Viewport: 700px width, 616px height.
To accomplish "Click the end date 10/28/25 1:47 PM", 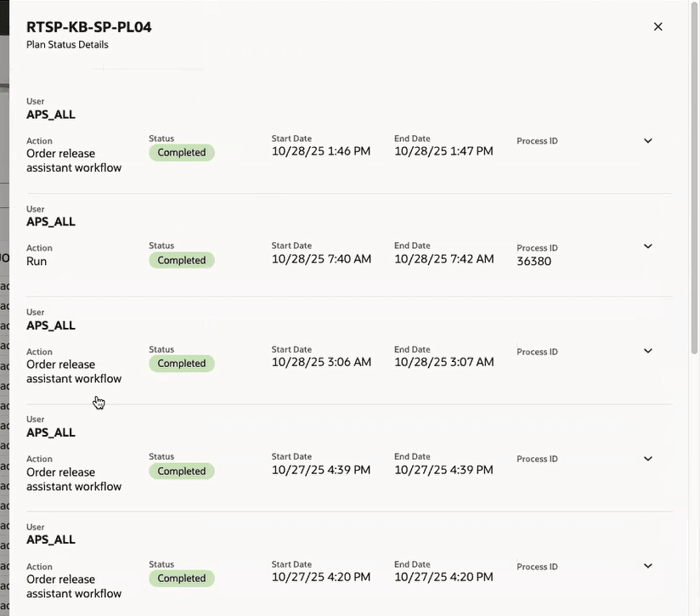I will tap(443, 151).
